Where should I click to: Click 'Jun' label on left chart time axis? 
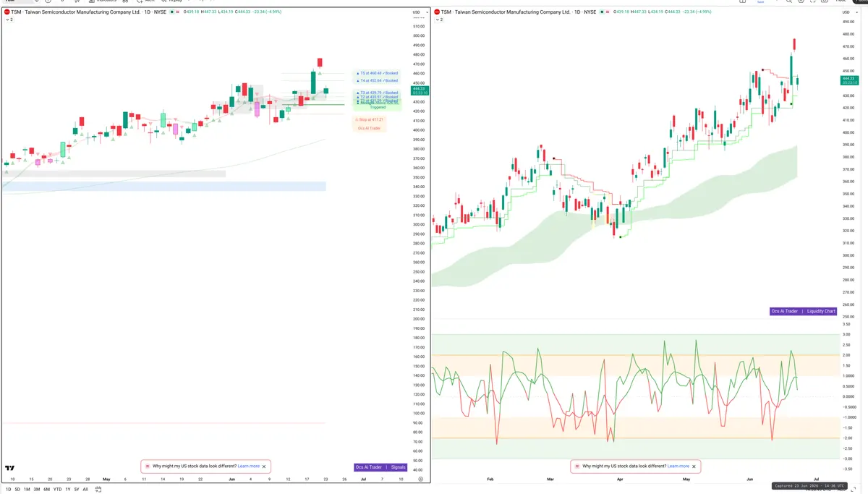tap(232, 479)
